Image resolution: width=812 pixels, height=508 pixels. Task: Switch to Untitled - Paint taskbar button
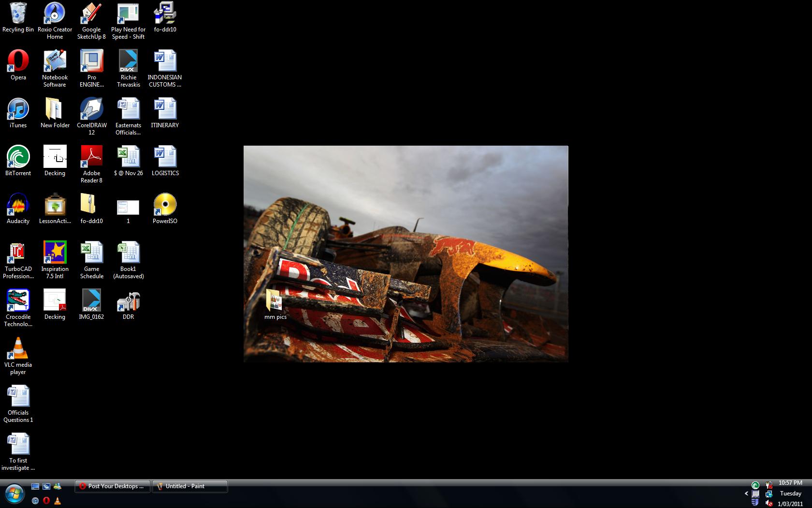point(189,486)
